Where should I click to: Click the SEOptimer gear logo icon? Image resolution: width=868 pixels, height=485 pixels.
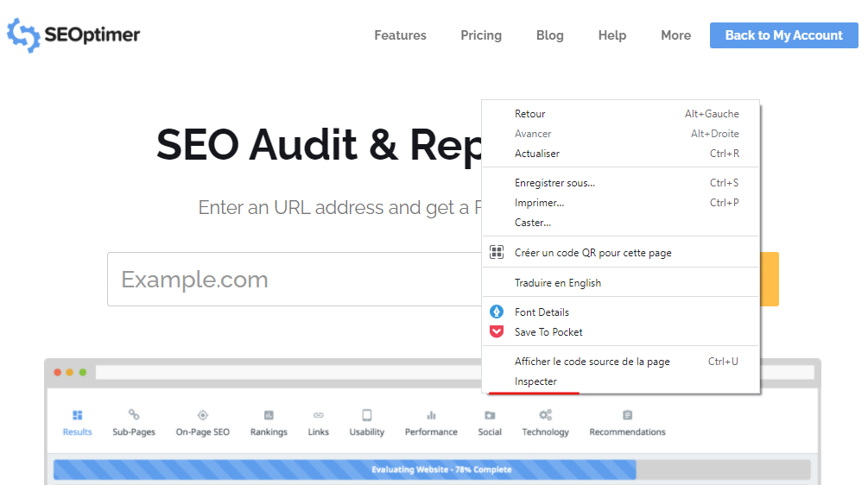23,35
